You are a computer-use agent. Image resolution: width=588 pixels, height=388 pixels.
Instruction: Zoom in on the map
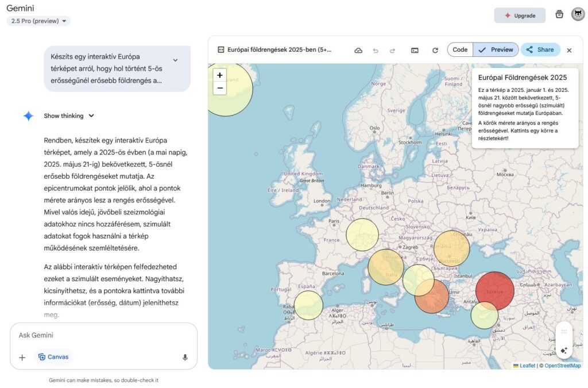click(220, 75)
